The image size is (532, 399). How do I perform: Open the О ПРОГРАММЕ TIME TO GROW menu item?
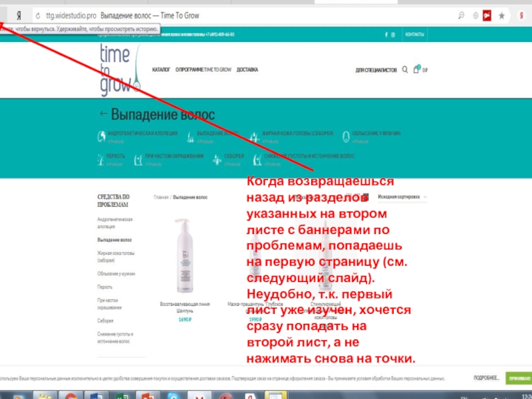pyautogui.click(x=203, y=70)
